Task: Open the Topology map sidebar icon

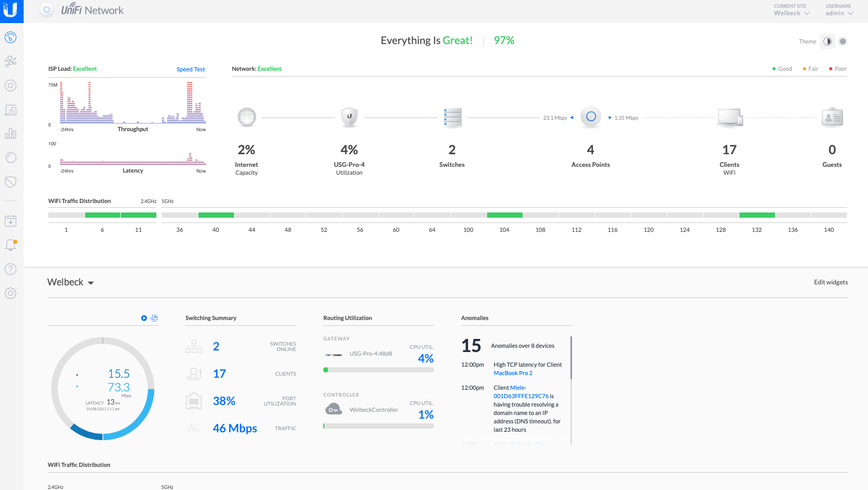Action: pyautogui.click(x=10, y=61)
